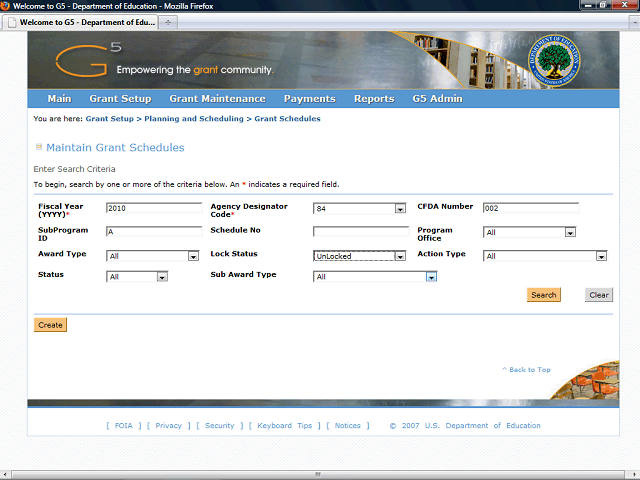Click the horizontal scrollbar at the bottom
The image size is (640, 480).
[318, 475]
